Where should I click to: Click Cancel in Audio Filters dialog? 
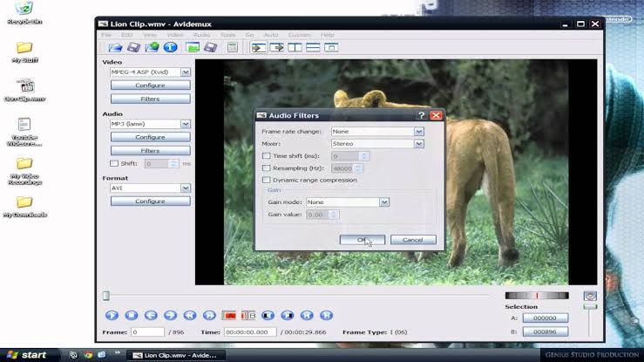coord(412,240)
